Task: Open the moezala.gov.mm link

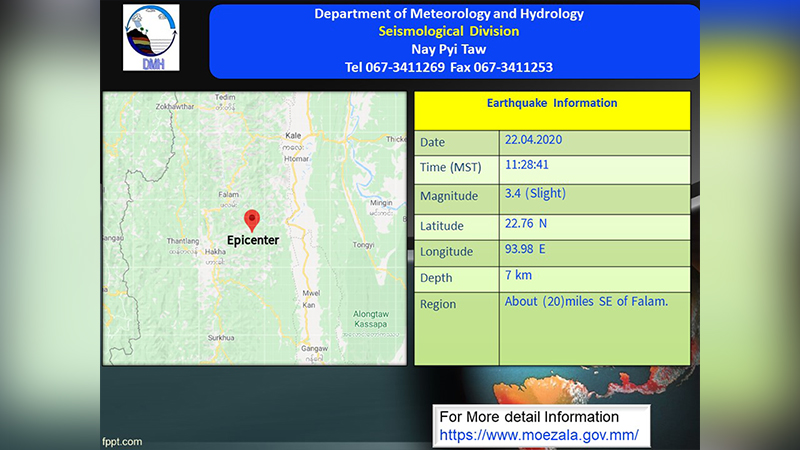Action: click(539, 435)
